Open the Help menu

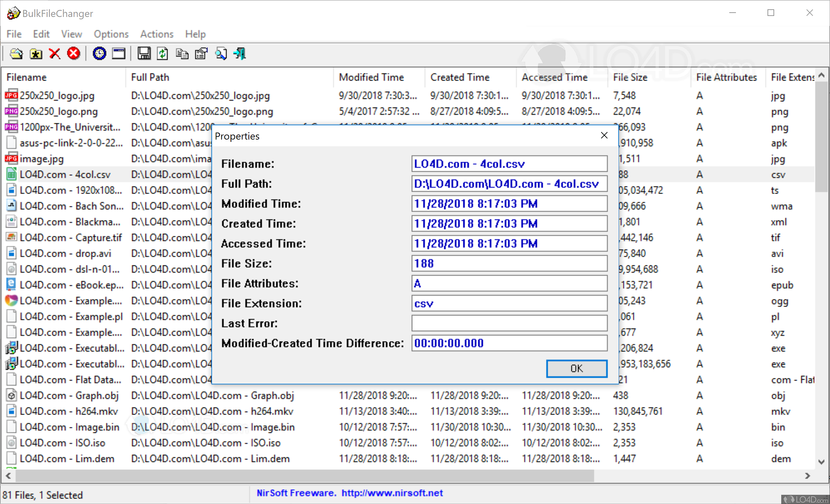pyautogui.click(x=195, y=34)
